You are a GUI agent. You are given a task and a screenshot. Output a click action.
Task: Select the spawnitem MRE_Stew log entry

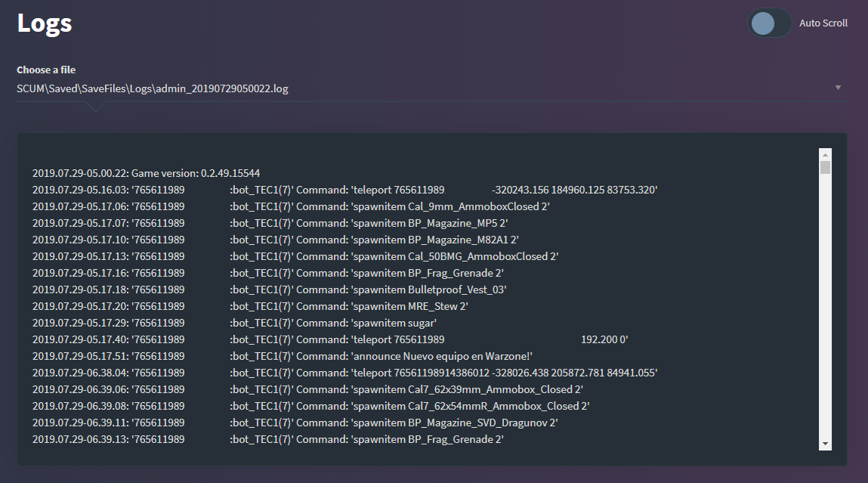[x=410, y=306]
